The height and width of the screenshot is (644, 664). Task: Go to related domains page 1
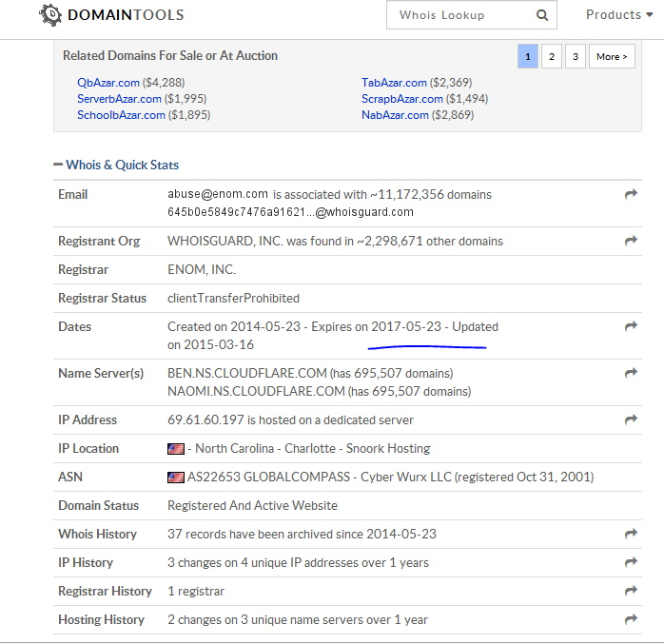(528, 56)
